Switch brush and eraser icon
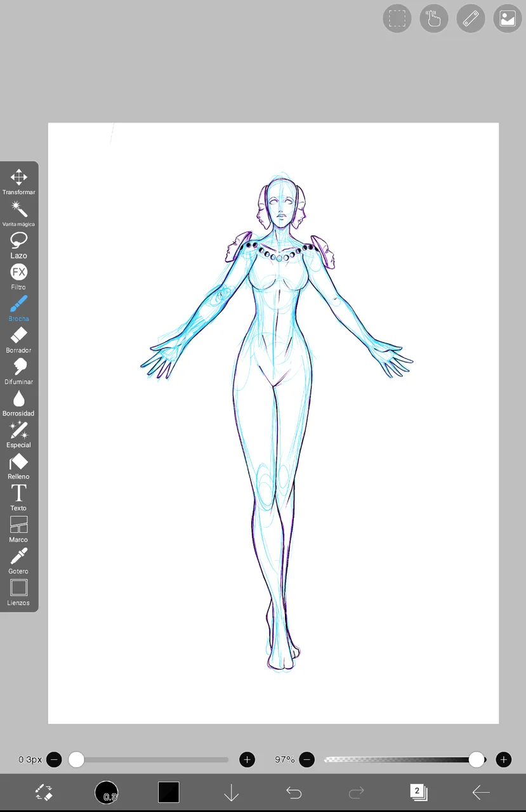The height and width of the screenshot is (812, 526). [44, 792]
